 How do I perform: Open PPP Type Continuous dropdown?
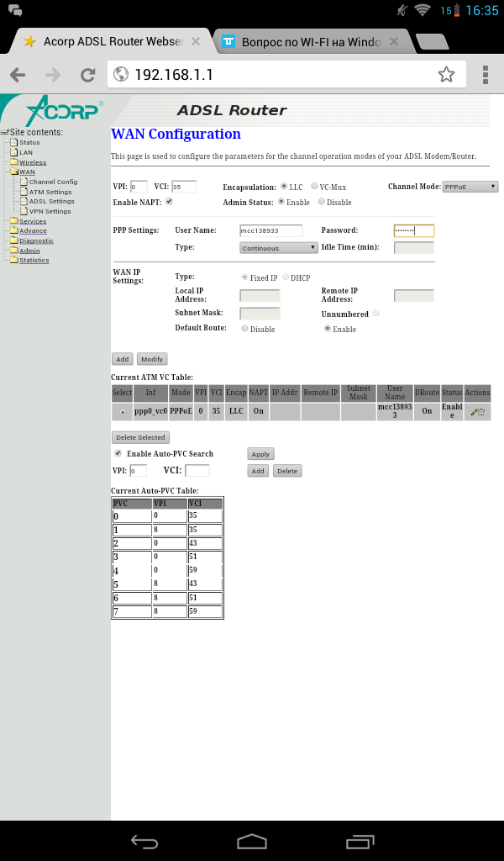click(279, 248)
